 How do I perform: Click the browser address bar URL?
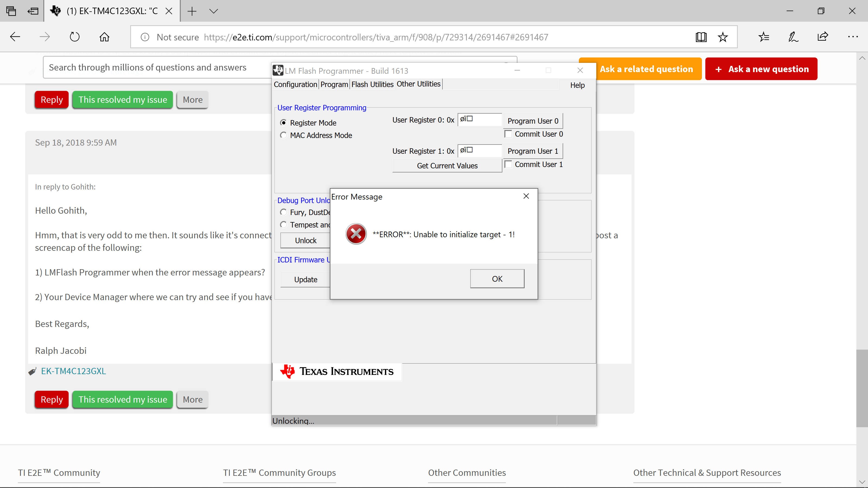[376, 37]
